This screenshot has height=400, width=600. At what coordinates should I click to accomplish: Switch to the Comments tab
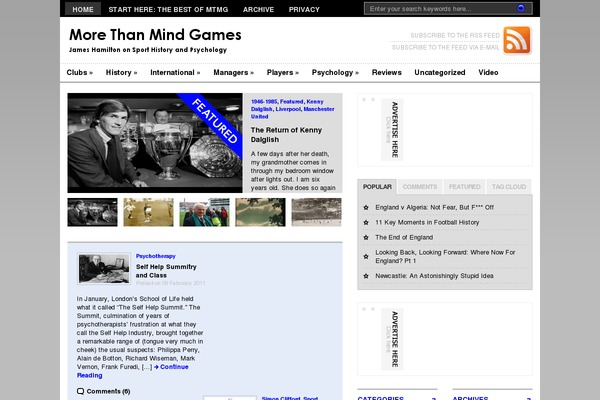tap(420, 187)
